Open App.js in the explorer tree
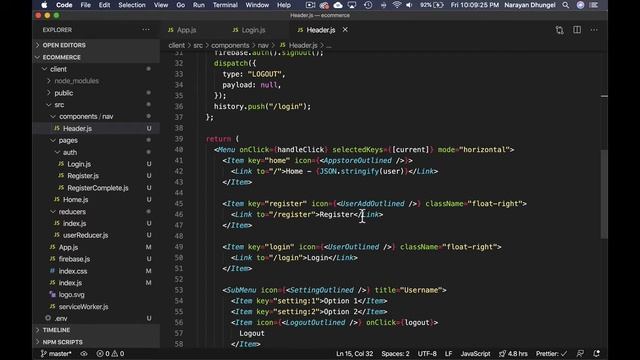 pyautogui.click(x=96, y=247)
